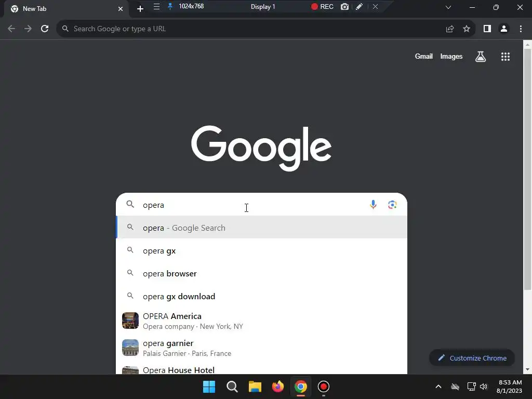Click the opera garnier thumbnail image
Viewport: 532px width, 399px height.
(130, 348)
